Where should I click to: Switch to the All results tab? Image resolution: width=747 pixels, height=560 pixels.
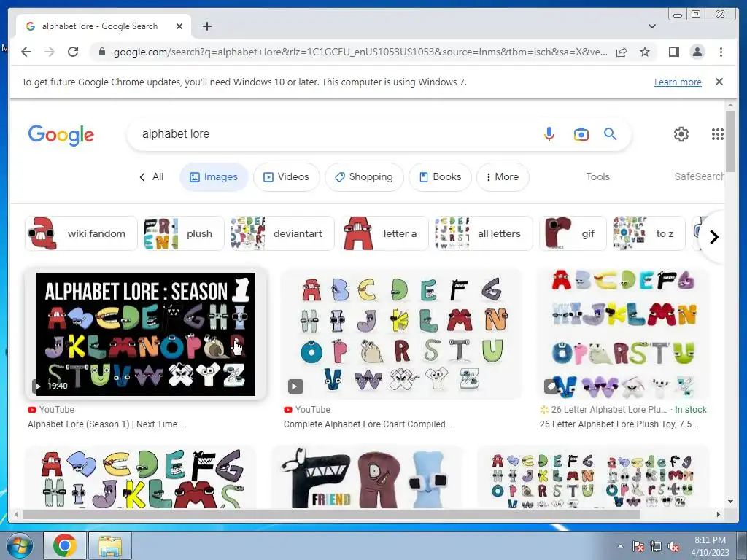pos(152,176)
